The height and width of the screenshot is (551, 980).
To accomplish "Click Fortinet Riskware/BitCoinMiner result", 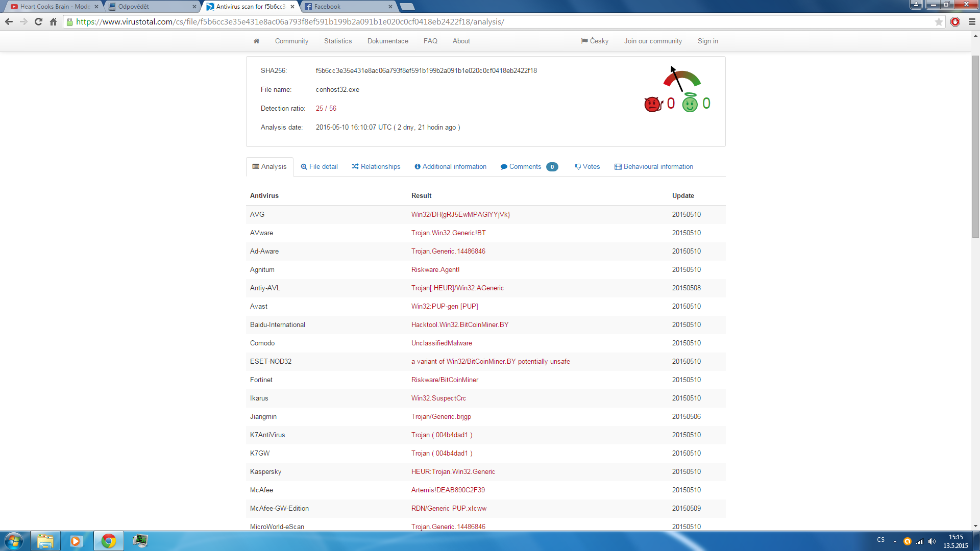I will tap(445, 380).
